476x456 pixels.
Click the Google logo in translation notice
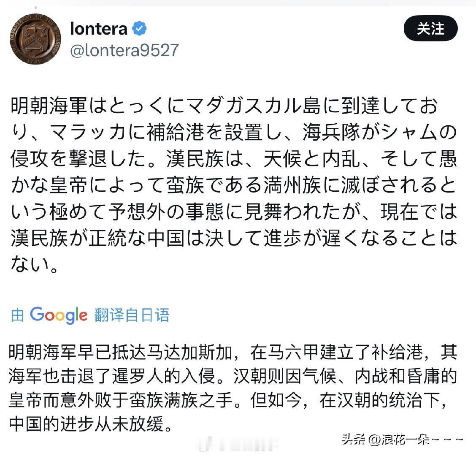59,315
